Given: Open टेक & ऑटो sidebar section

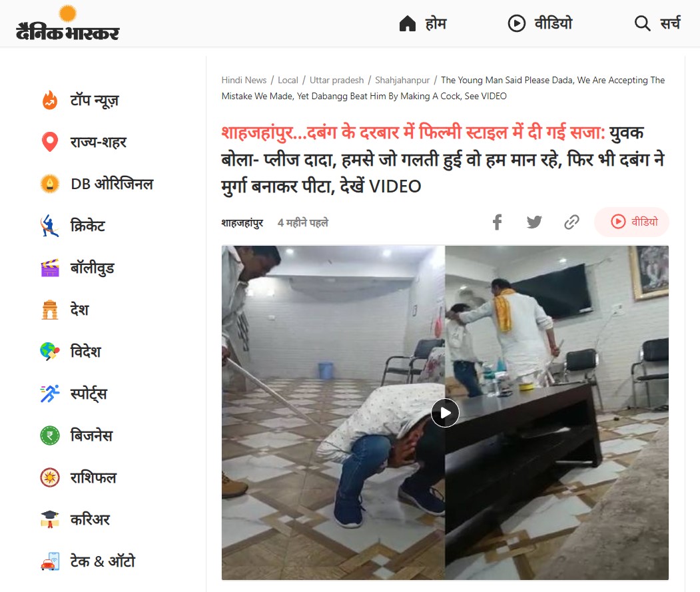Looking at the screenshot, I should [103, 561].
